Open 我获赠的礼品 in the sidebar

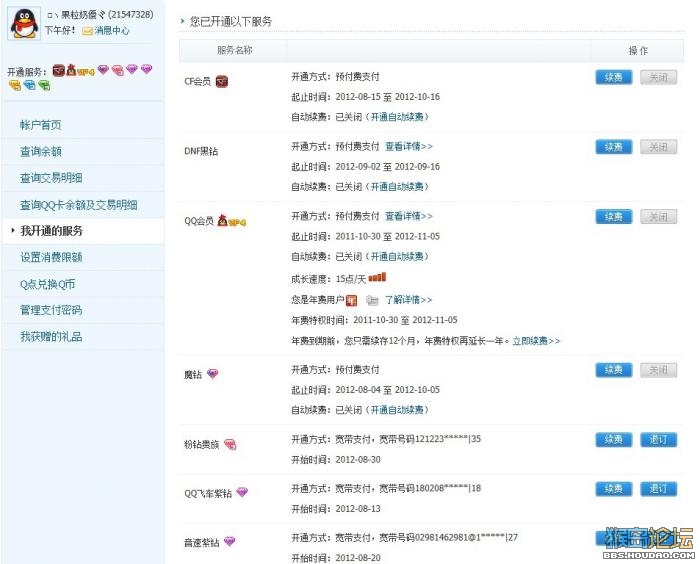(x=51, y=337)
